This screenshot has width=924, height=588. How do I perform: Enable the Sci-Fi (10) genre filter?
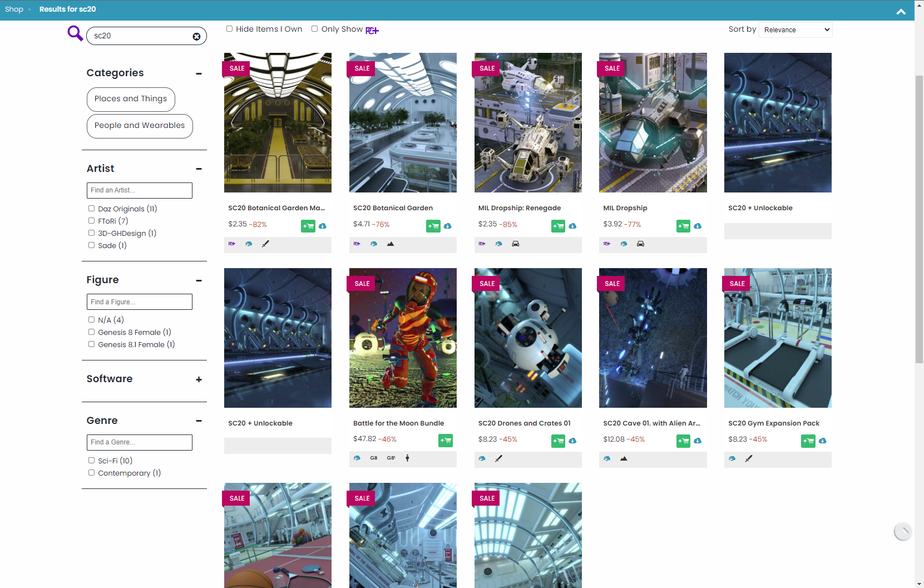[x=91, y=461]
